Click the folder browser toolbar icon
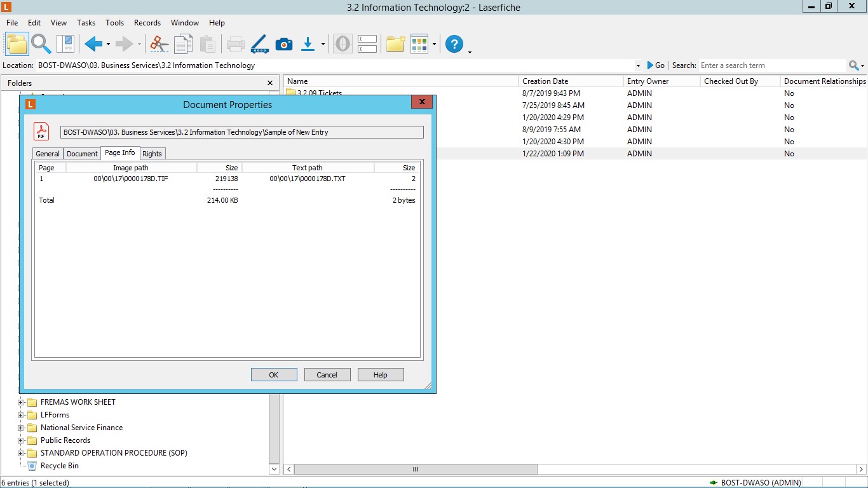 [17, 44]
